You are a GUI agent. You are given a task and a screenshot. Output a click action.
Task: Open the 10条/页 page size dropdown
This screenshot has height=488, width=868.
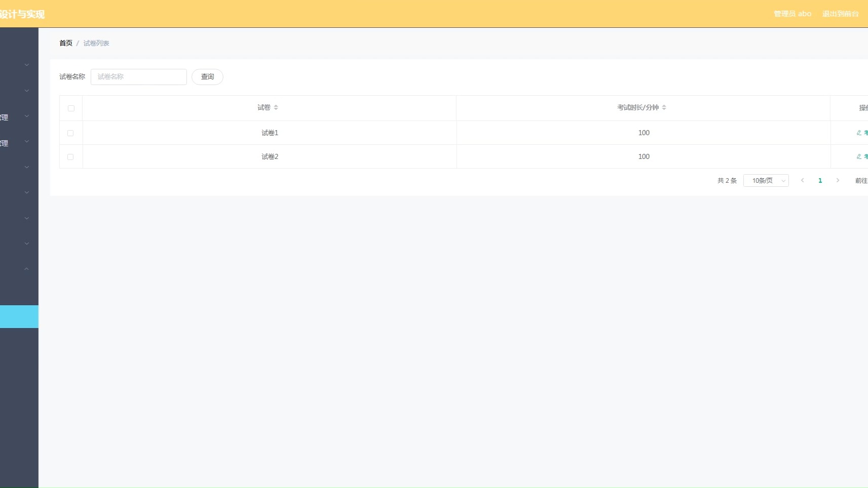[766, 181]
